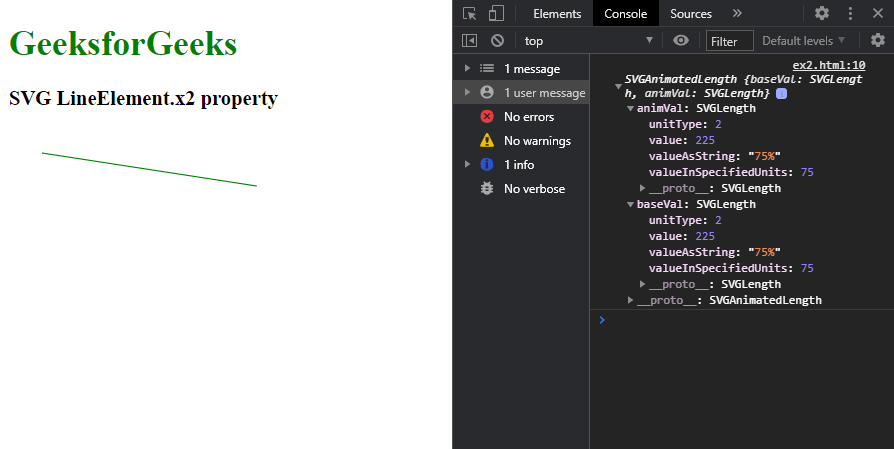The width and height of the screenshot is (894, 449).
Task: Expand __proto__: SVGAnimatedLength
Action: (630, 300)
